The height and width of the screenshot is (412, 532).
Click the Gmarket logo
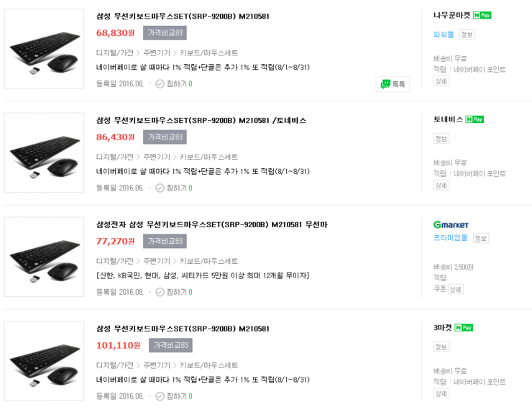(451, 224)
